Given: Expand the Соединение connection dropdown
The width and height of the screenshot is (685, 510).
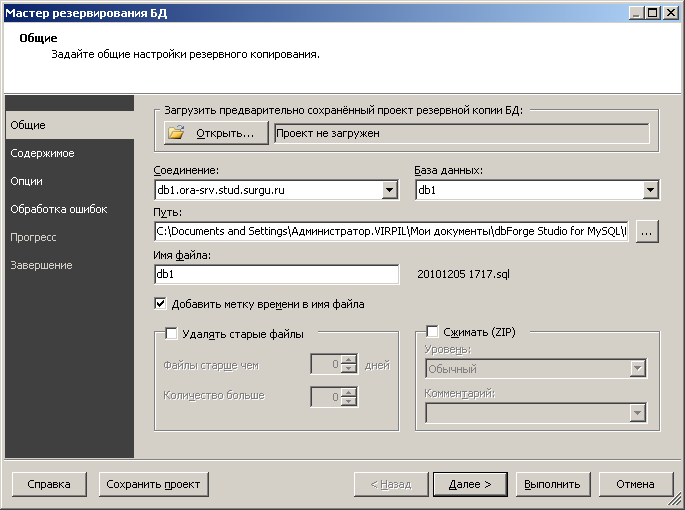Looking at the screenshot, I should [389, 190].
